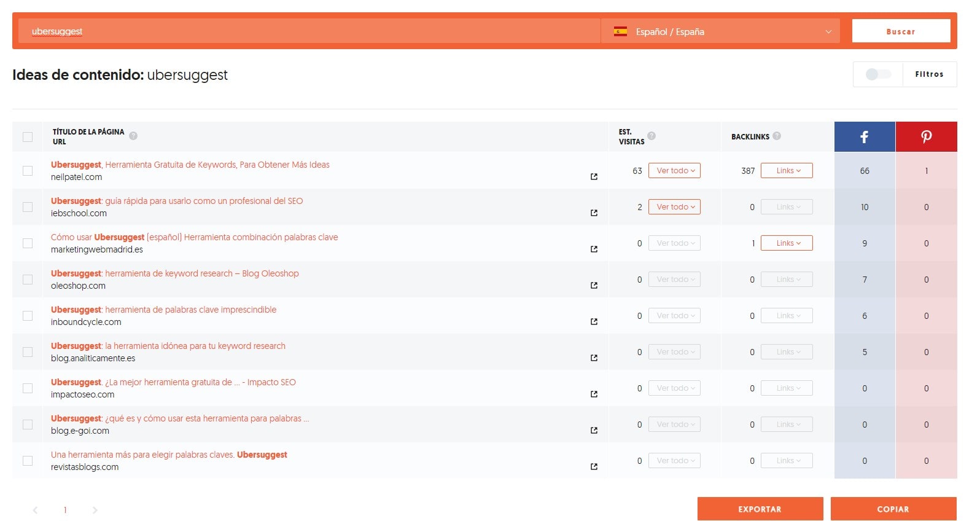
Task: Check the revistasblogs.com row checkbox
Action: click(28, 461)
